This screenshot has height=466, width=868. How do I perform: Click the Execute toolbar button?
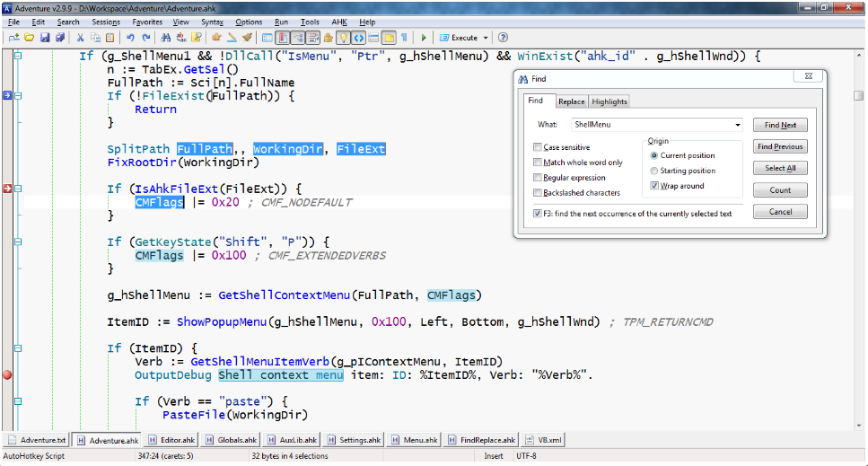459,38
